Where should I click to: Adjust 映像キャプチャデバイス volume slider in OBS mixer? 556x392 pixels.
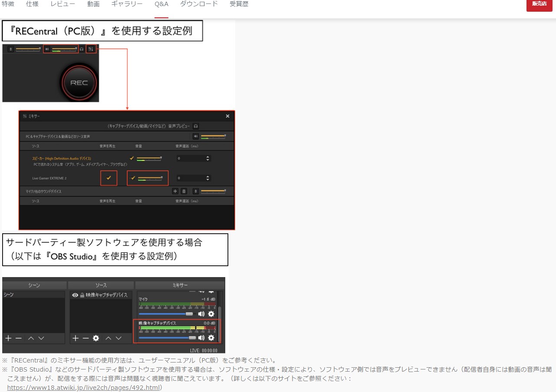point(168,337)
